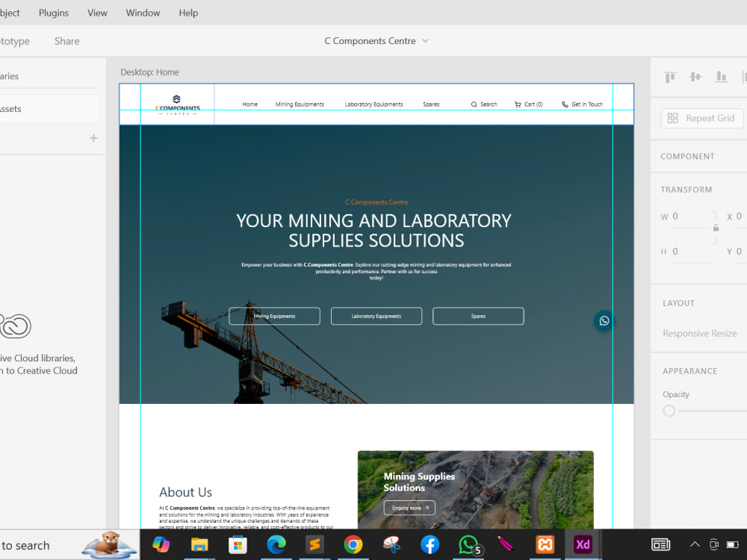Open WhatsApp from the taskbar
Image resolution: width=747 pixels, height=560 pixels.
469,544
